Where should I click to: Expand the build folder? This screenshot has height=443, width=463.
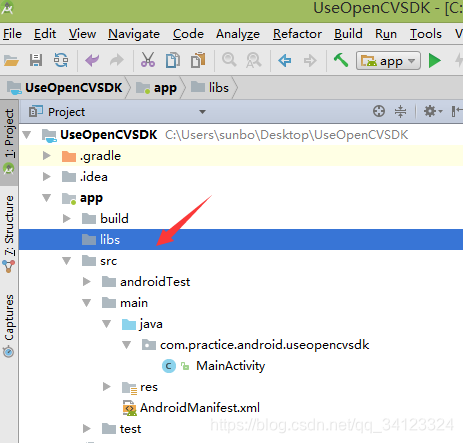coord(67,219)
